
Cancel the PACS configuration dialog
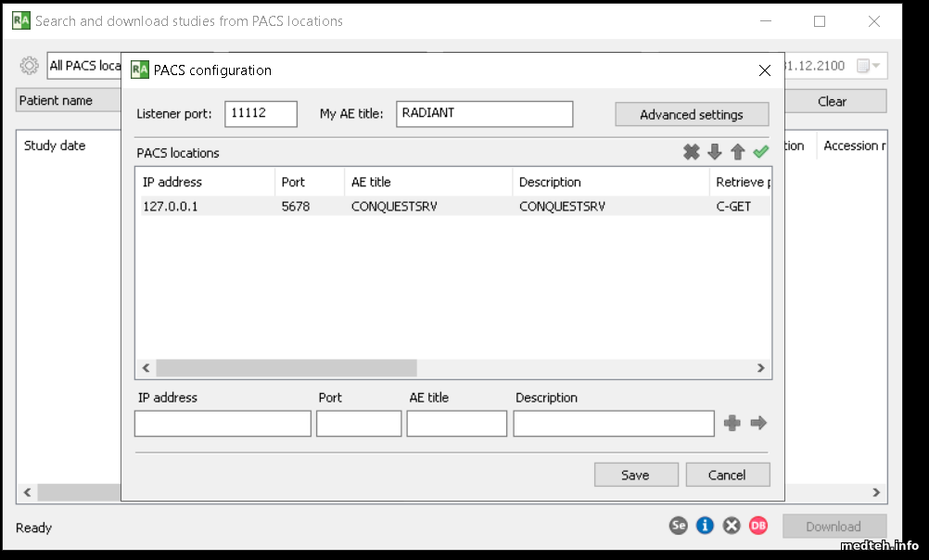click(x=727, y=475)
